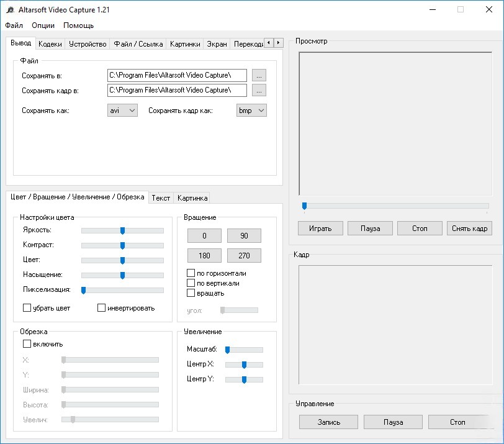504x444 pixels.
Task: Open the Опции menu
Action: 43,25
